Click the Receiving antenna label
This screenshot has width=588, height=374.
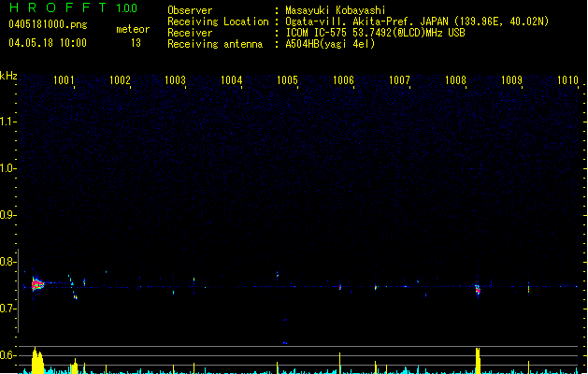tap(215, 44)
